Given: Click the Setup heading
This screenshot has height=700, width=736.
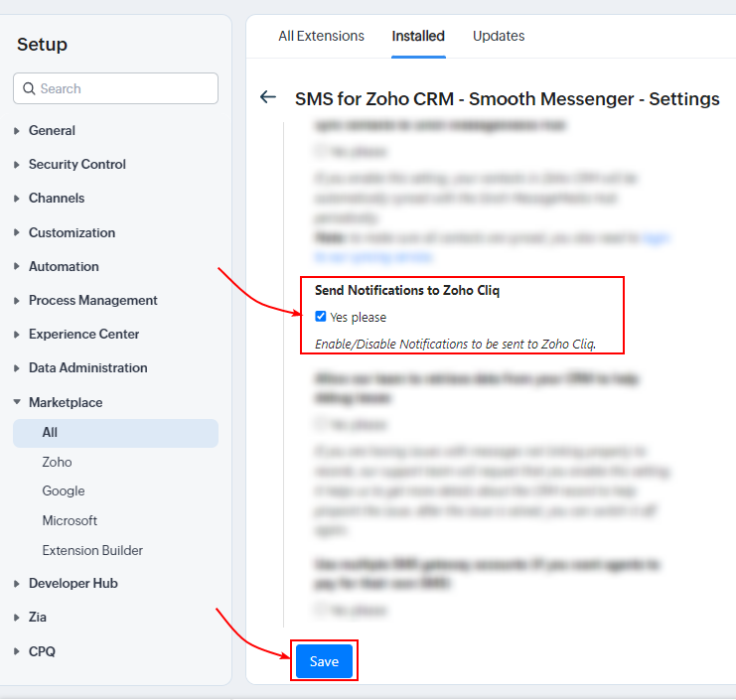Looking at the screenshot, I should 43,45.
